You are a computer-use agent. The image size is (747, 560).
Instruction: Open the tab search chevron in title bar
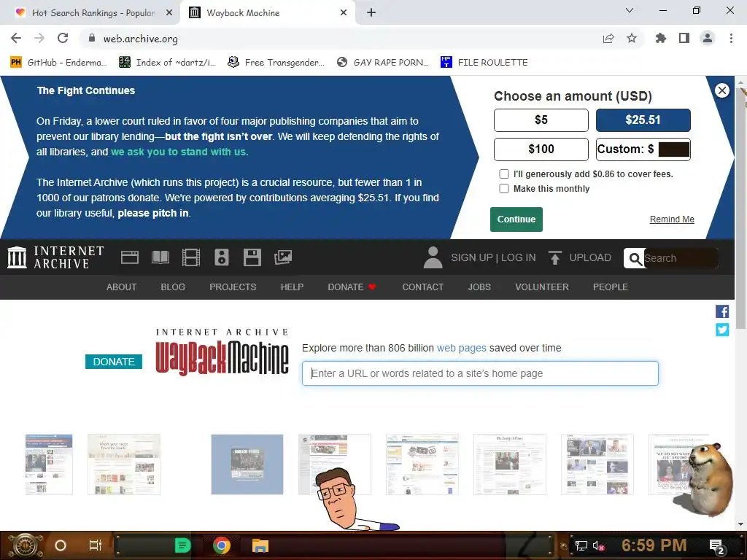pos(630,10)
